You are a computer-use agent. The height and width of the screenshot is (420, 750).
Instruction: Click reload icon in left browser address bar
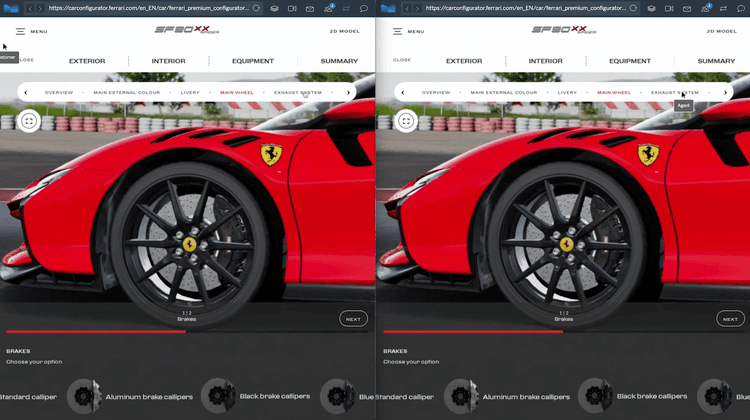[x=256, y=8]
